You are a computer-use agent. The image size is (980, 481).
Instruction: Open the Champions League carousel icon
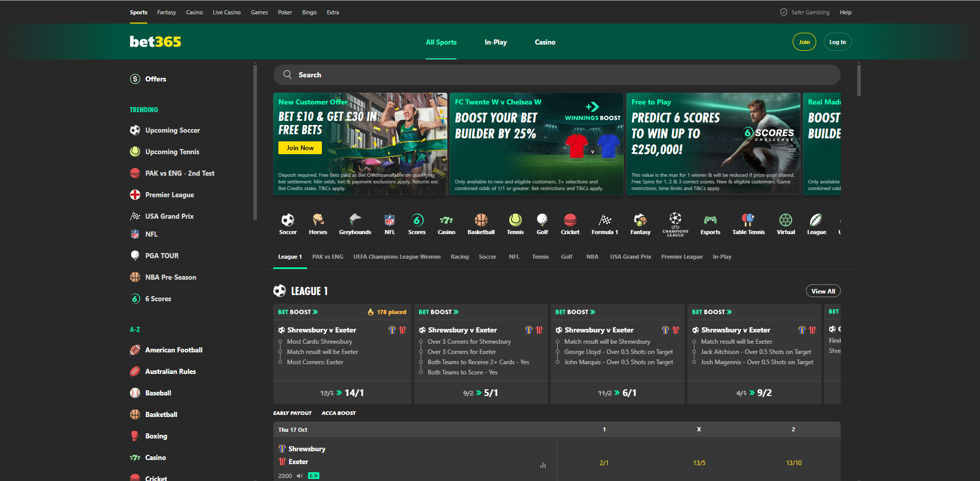[x=676, y=224]
